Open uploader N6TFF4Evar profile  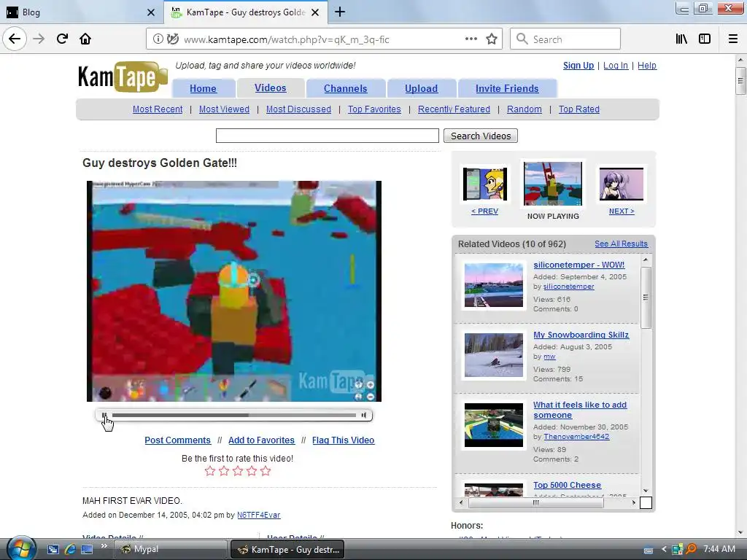[x=259, y=515]
